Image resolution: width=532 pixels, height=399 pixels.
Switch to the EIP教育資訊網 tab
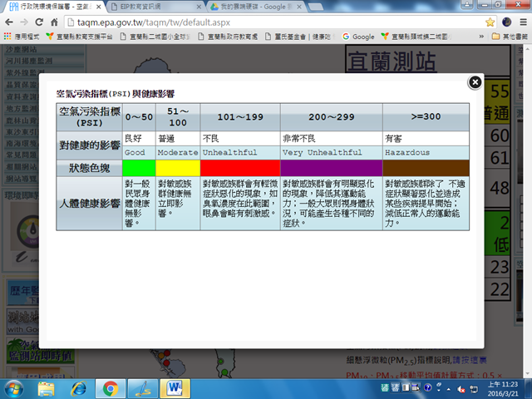155,7
